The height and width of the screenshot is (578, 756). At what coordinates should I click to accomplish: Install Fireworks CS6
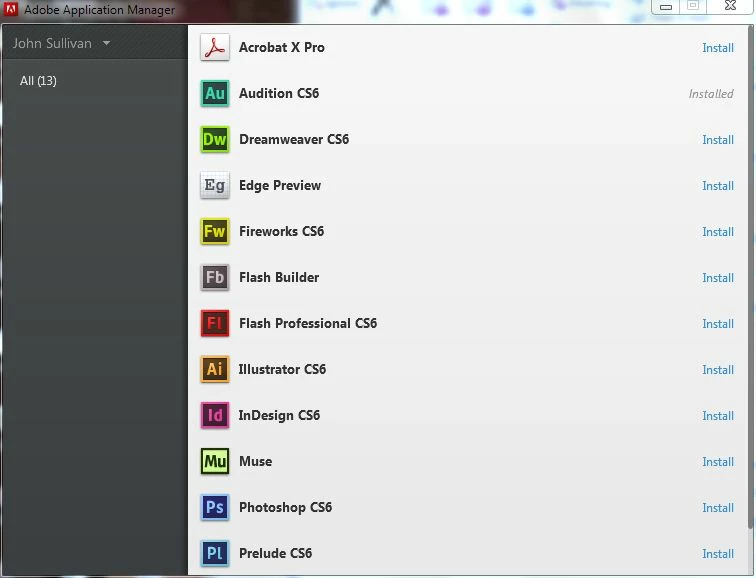click(x=718, y=232)
